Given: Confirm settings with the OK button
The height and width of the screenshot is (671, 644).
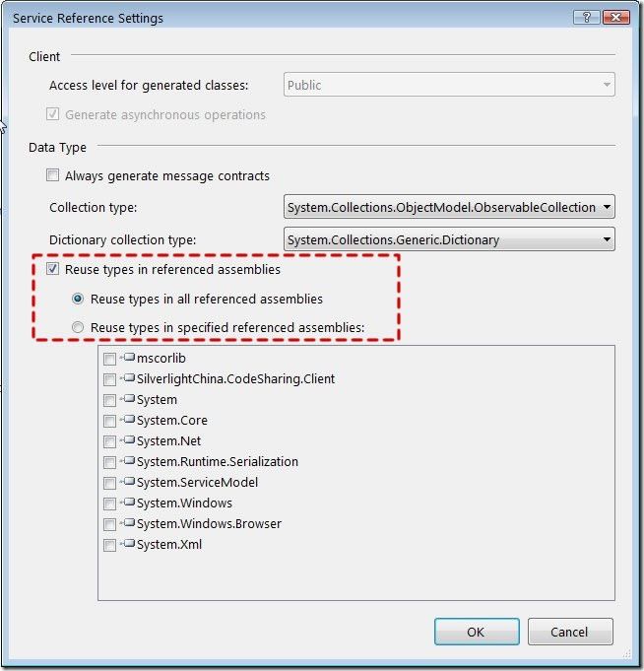Looking at the screenshot, I should (x=477, y=632).
